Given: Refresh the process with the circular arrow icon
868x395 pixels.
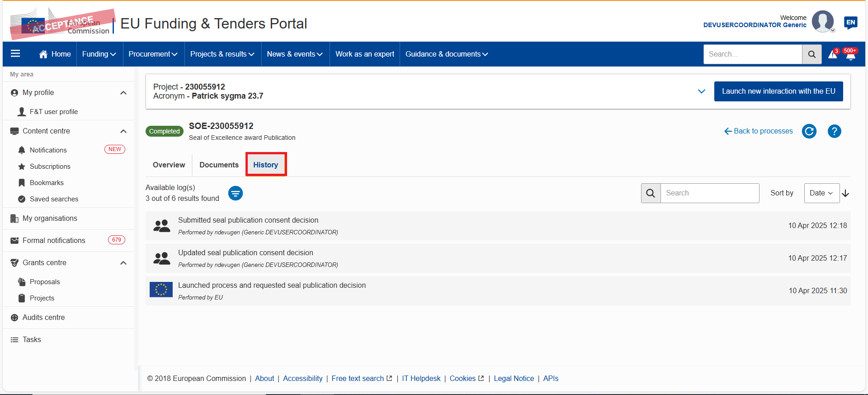Looking at the screenshot, I should [x=809, y=131].
